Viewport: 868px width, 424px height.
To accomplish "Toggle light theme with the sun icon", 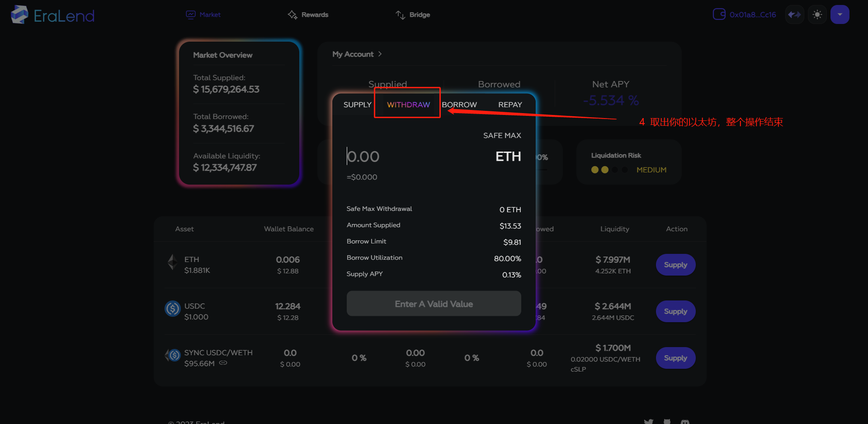I will pyautogui.click(x=817, y=14).
